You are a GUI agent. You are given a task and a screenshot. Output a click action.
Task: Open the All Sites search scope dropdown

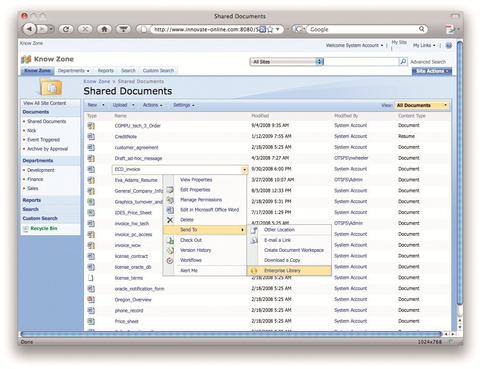coord(287,62)
